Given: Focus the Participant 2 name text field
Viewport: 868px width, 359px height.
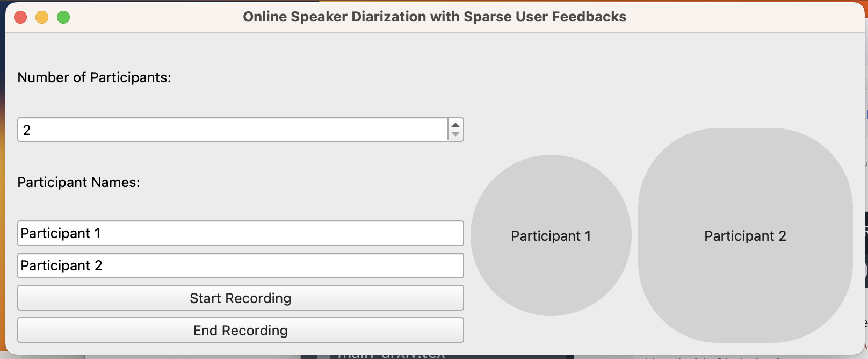Looking at the screenshot, I should 240,265.
